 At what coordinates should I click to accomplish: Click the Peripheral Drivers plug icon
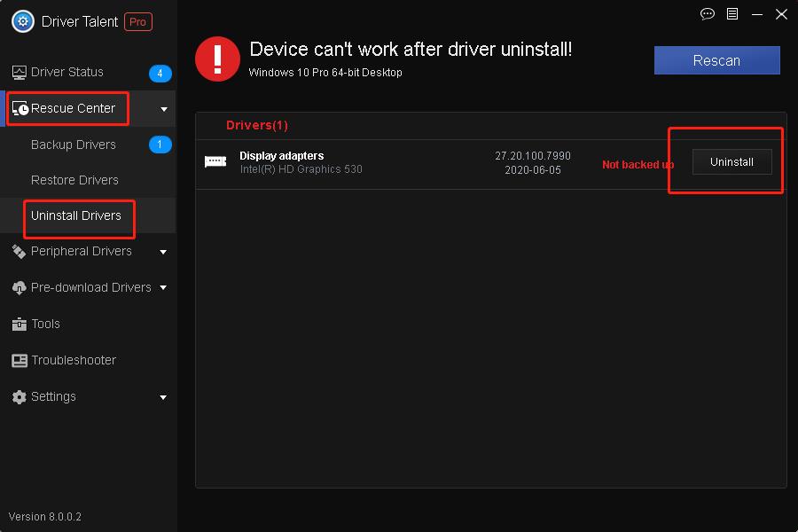pyautogui.click(x=19, y=252)
